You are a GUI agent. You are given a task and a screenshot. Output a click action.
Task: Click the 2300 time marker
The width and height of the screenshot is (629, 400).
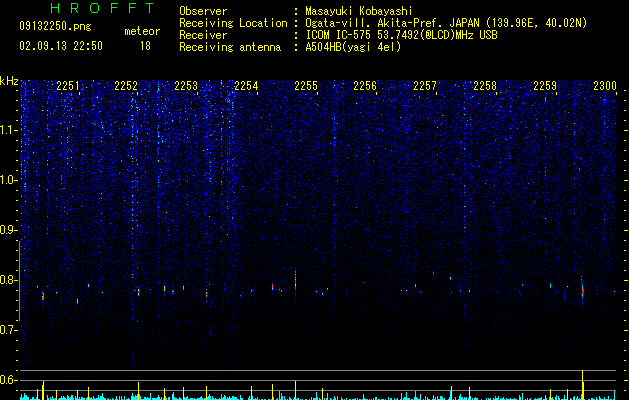tap(605, 86)
